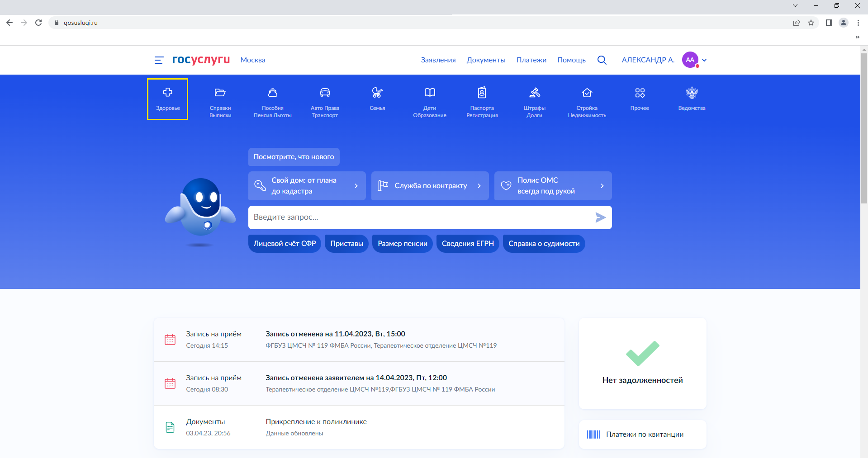Select the Размер пенсии chip
This screenshot has width=868, height=458.
click(403, 244)
